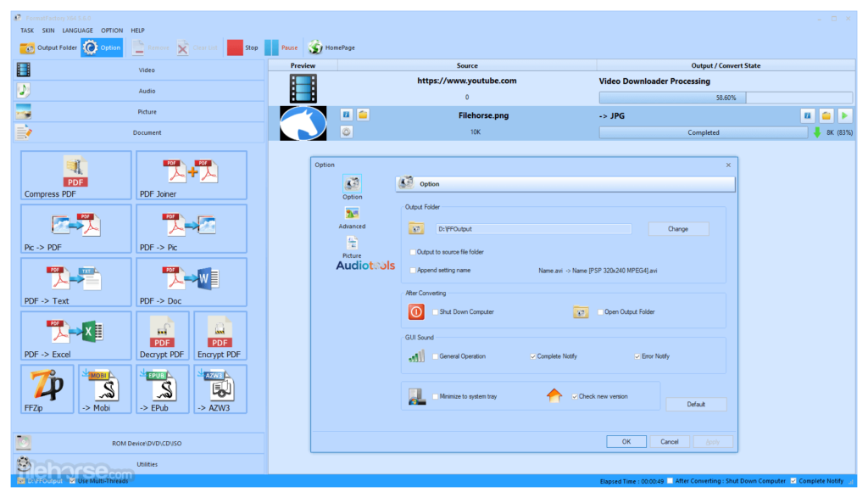868x498 pixels.
Task: Choose the PDF -> Doc converter
Action: 192,282
